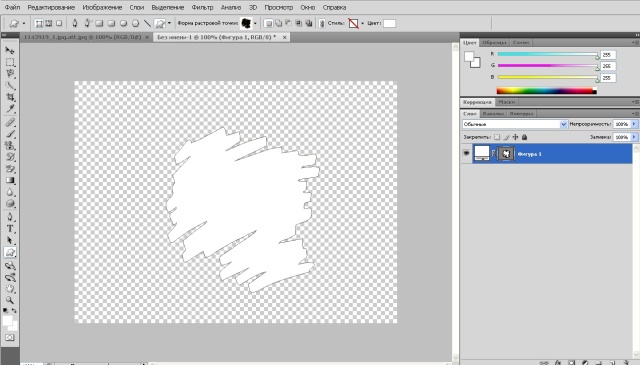Choose Rectangle shape in options bar
Screen dimensions: 640x365
click(x=99, y=23)
